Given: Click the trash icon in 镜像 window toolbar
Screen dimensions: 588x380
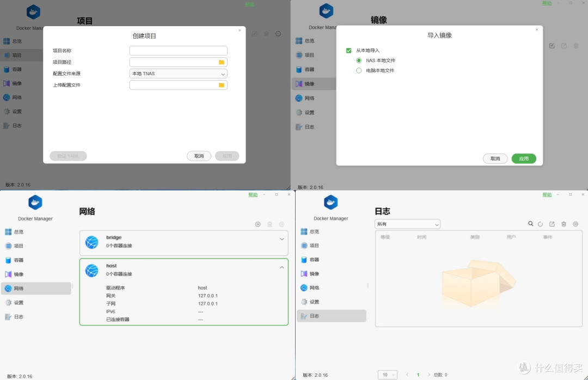Looking at the screenshot, I should (575, 46).
